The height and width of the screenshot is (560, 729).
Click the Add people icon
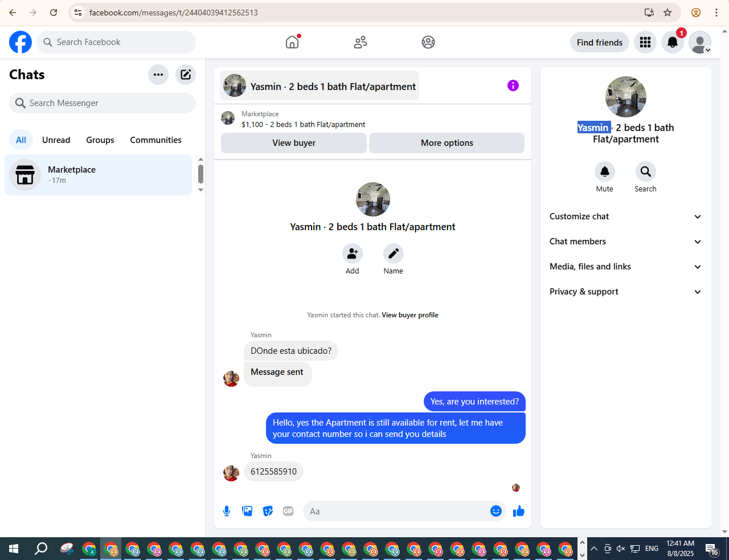[353, 254]
